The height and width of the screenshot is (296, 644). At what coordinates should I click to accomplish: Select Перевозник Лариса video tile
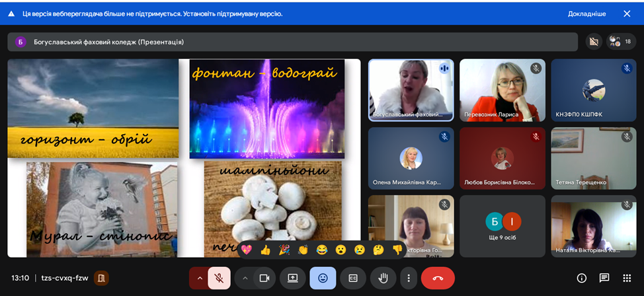pos(502,89)
